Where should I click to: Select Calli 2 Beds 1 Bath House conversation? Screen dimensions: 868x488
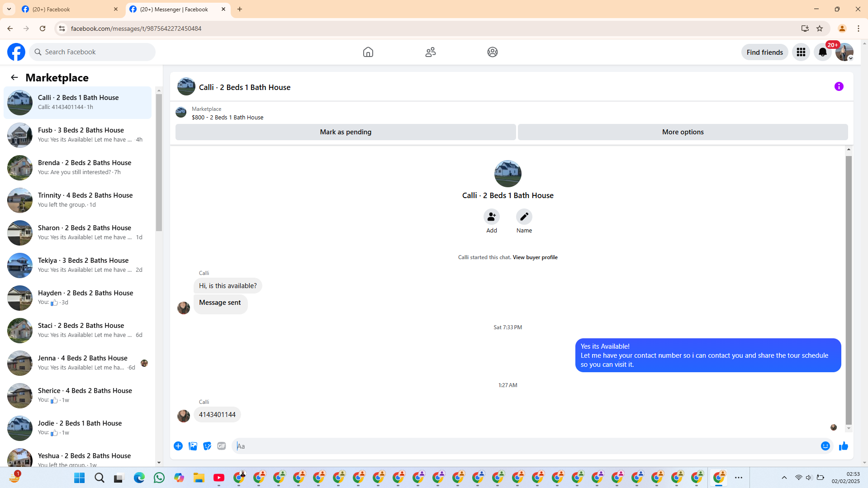78,103
